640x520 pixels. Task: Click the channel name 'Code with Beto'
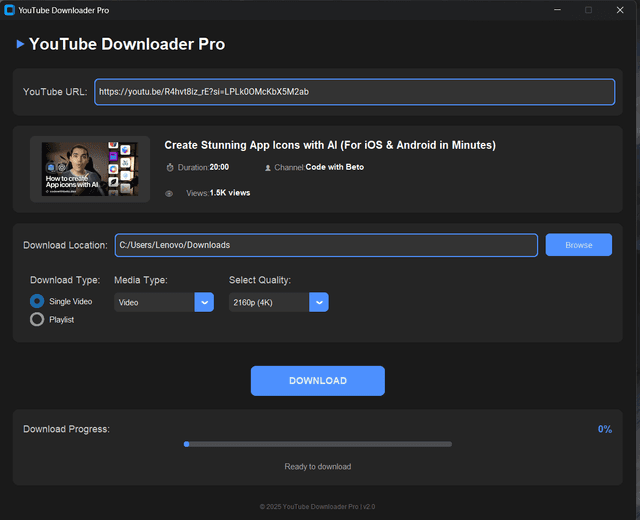point(335,167)
